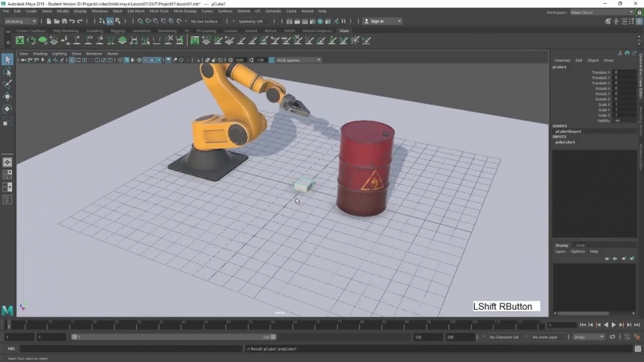Open the Workspace Maya Classic dropdown
The width and height of the screenshot is (644, 362).
[601, 12]
